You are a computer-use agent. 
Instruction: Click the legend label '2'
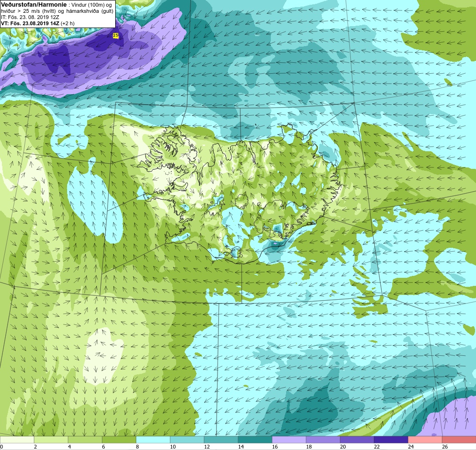(36, 447)
